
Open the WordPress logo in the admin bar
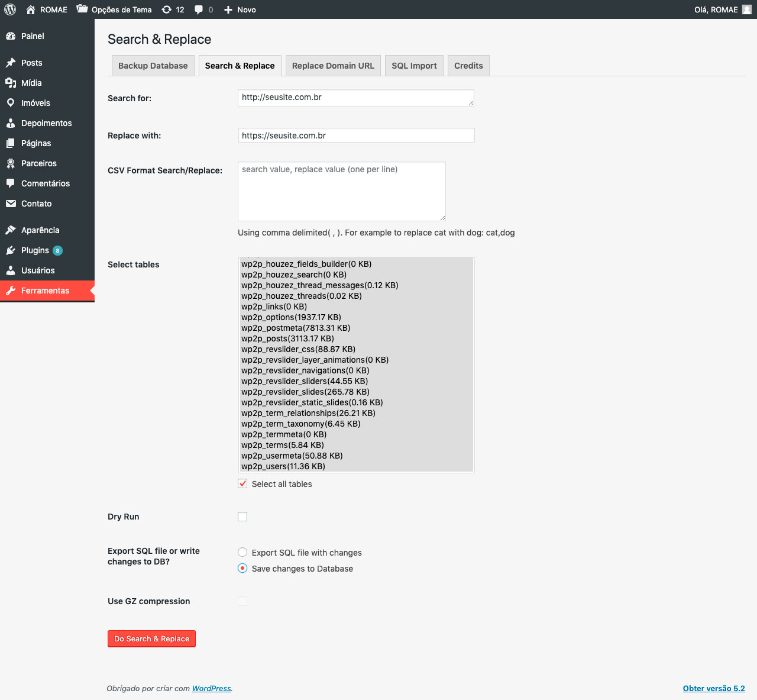(9, 9)
